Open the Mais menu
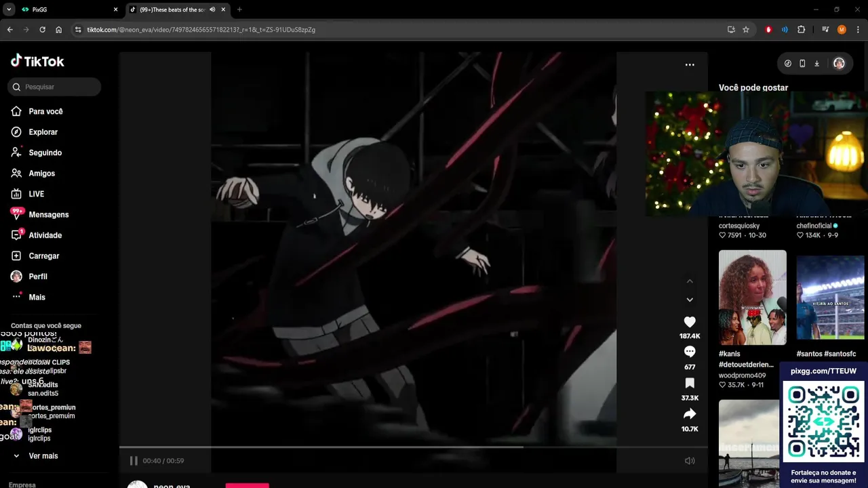 point(28,297)
